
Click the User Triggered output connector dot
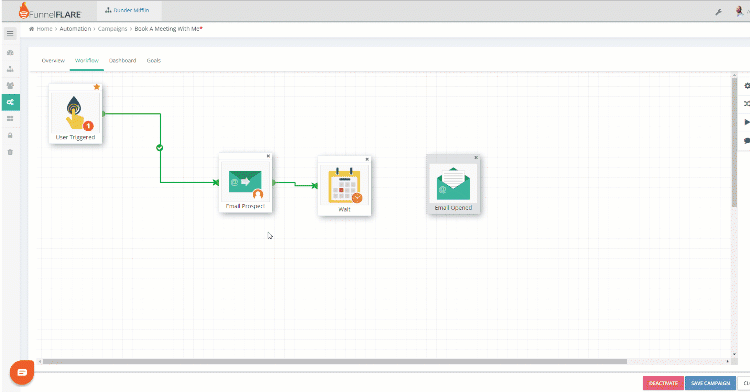[x=103, y=114]
